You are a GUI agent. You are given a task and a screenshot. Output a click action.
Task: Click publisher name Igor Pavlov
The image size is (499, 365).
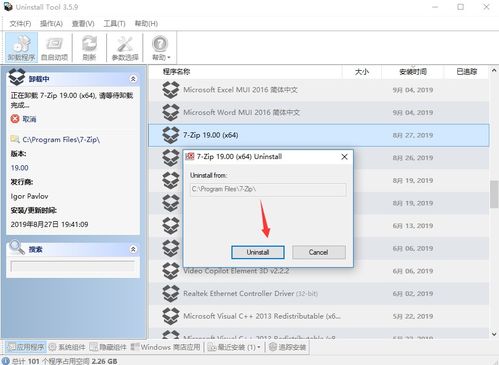pos(29,196)
